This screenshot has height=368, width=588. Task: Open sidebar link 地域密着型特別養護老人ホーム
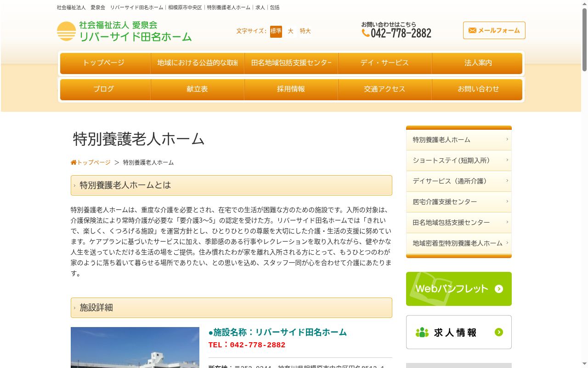coord(459,243)
